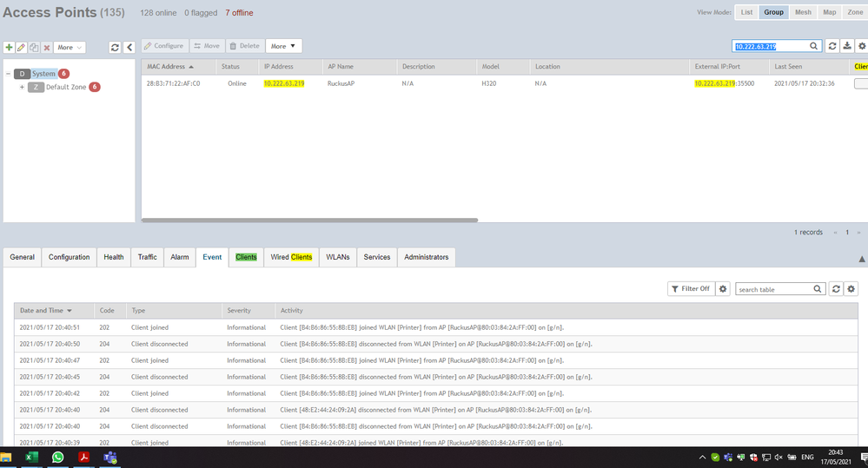Refresh the AP group tree panel

click(115, 47)
